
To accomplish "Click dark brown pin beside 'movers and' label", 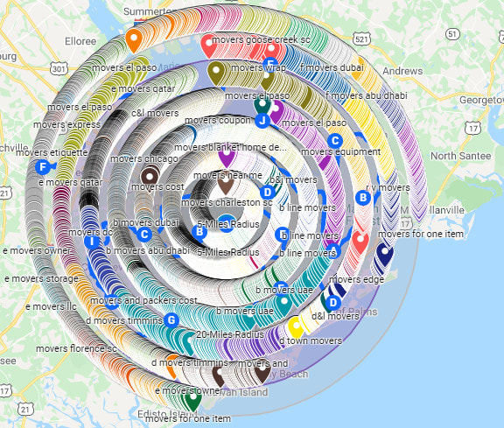I will click(262, 371).
